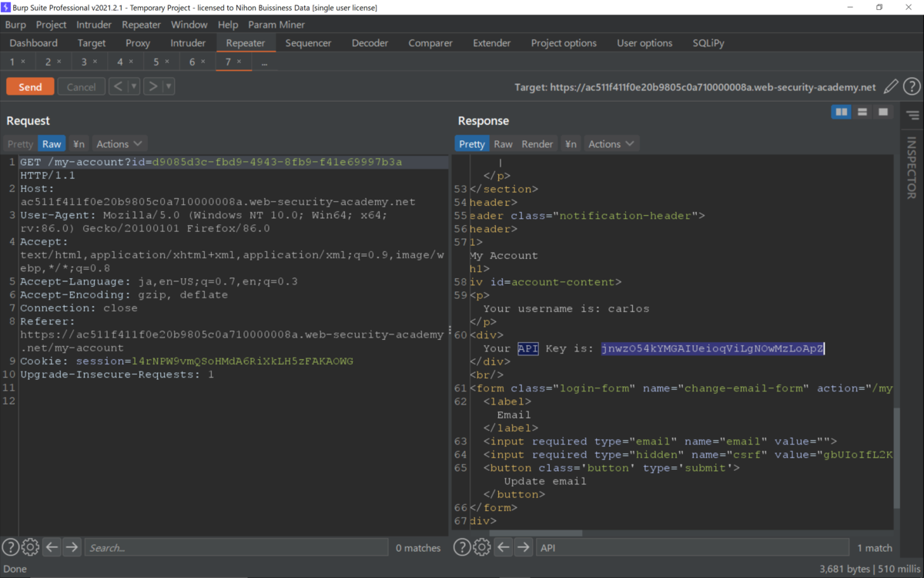This screenshot has width=924, height=578.
Task: Jump to previous match in request search
Action: [x=52, y=547]
